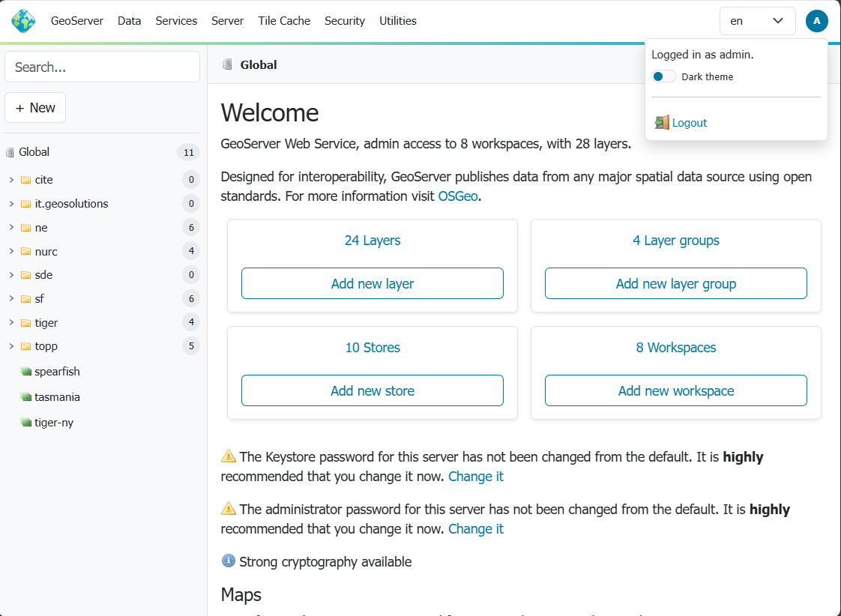This screenshot has width=841, height=616.
Task: Follow the OSGeo link
Action: pos(458,196)
